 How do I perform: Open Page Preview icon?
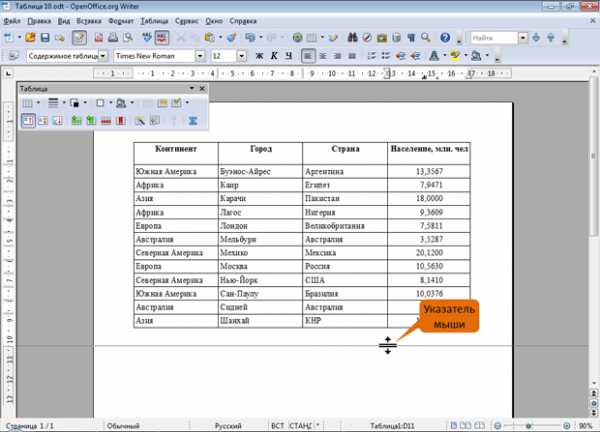pos(128,37)
